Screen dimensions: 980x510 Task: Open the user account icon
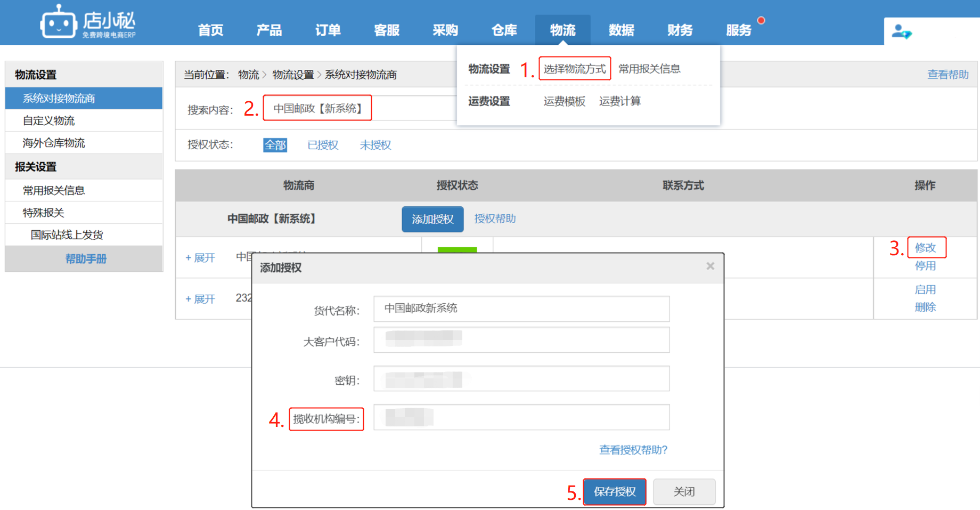(901, 31)
